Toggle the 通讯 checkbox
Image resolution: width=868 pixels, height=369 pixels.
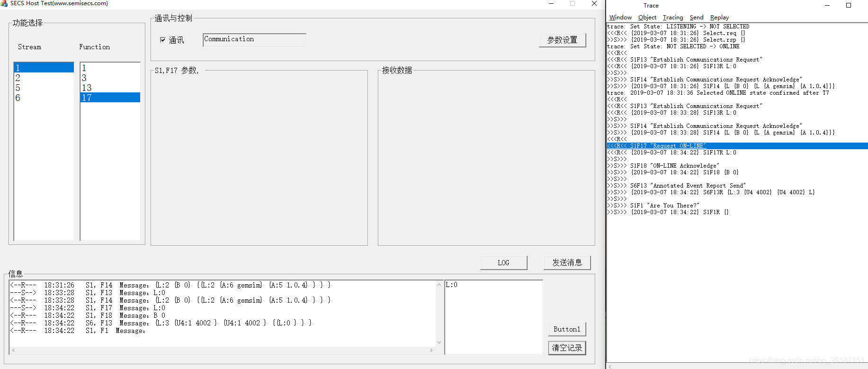(163, 40)
